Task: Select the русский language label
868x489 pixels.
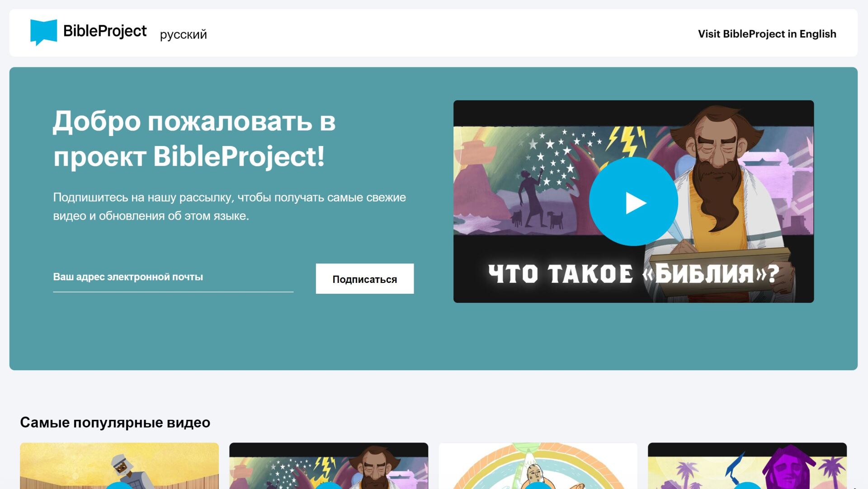Action: click(x=183, y=34)
